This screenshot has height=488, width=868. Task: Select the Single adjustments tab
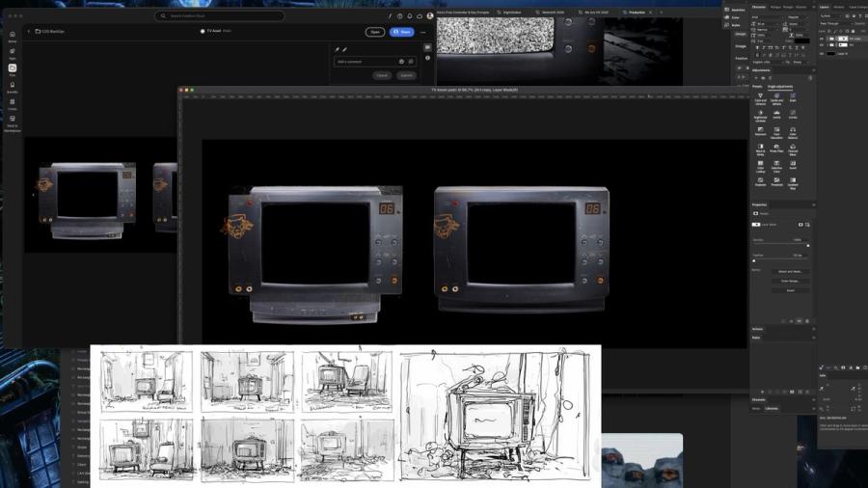[x=780, y=86]
